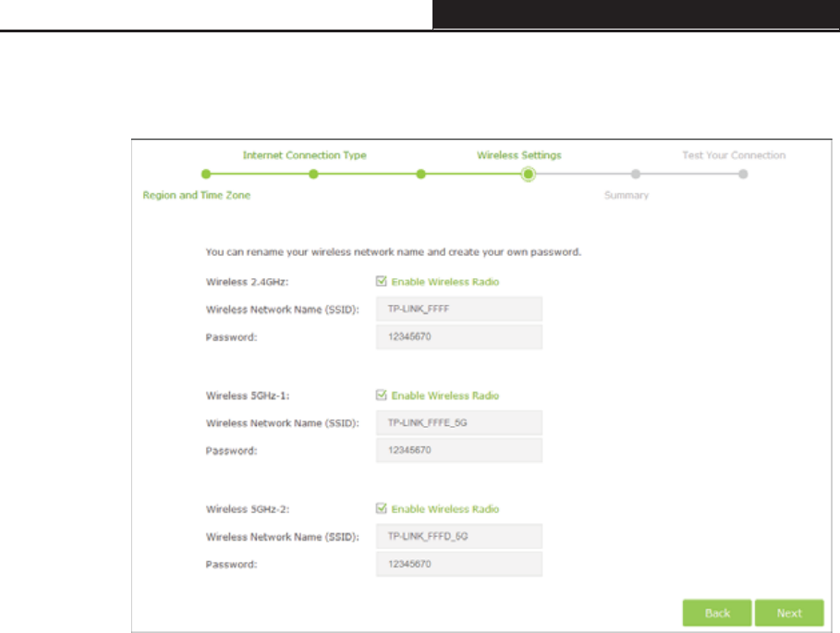Click the Wireless 5GHz-1: label

pos(248,396)
